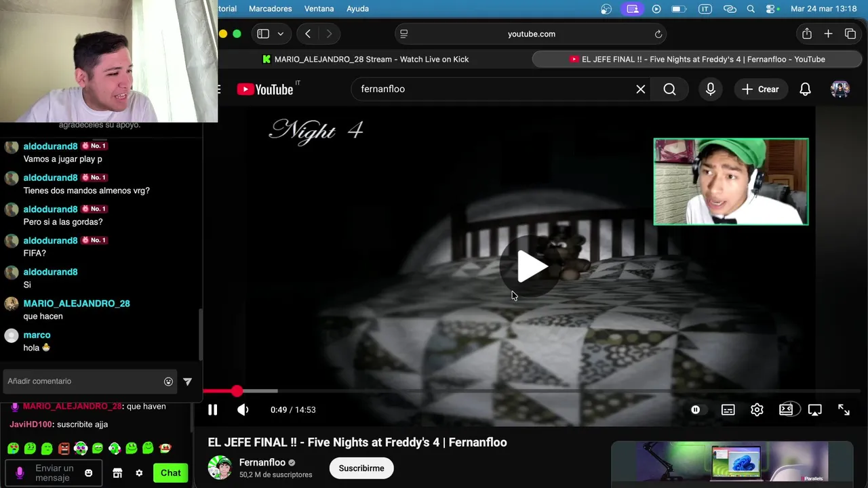Open the Ayuda menu

pos(357,9)
